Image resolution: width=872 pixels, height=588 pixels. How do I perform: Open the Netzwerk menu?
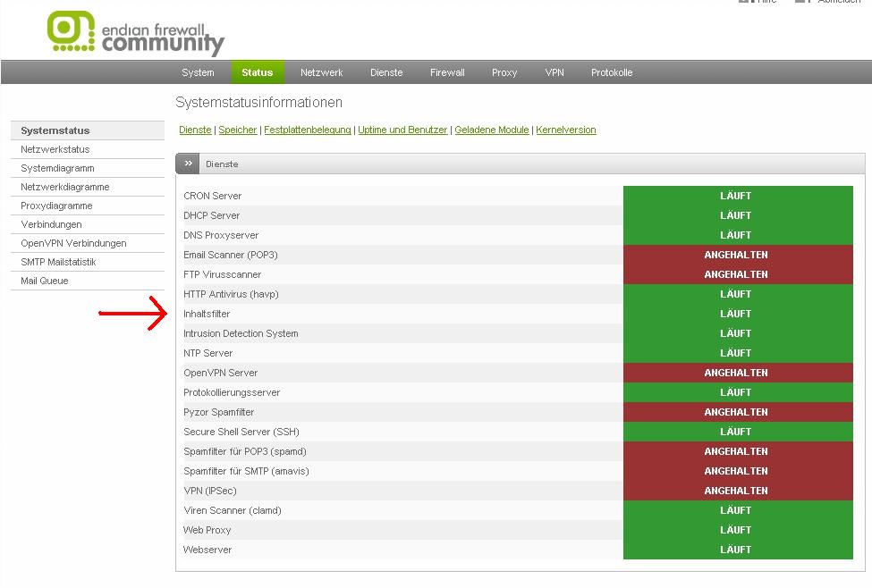[x=321, y=72]
